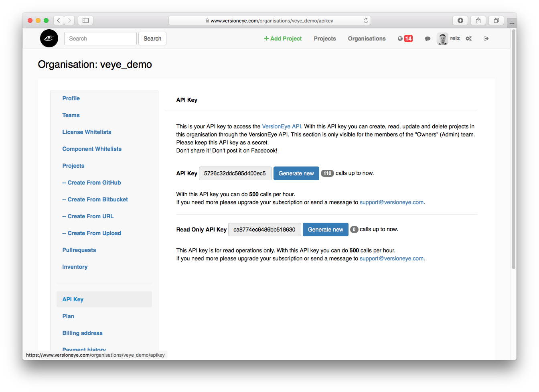Image resolution: width=539 pixels, height=392 pixels.
Task: Click the reiz user avatar
Action: point(442,39)
